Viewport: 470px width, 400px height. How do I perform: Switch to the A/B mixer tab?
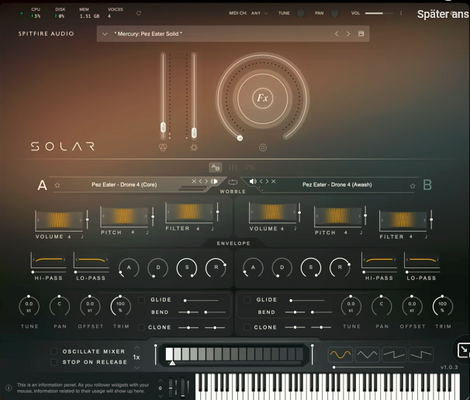tap(215, 167)
